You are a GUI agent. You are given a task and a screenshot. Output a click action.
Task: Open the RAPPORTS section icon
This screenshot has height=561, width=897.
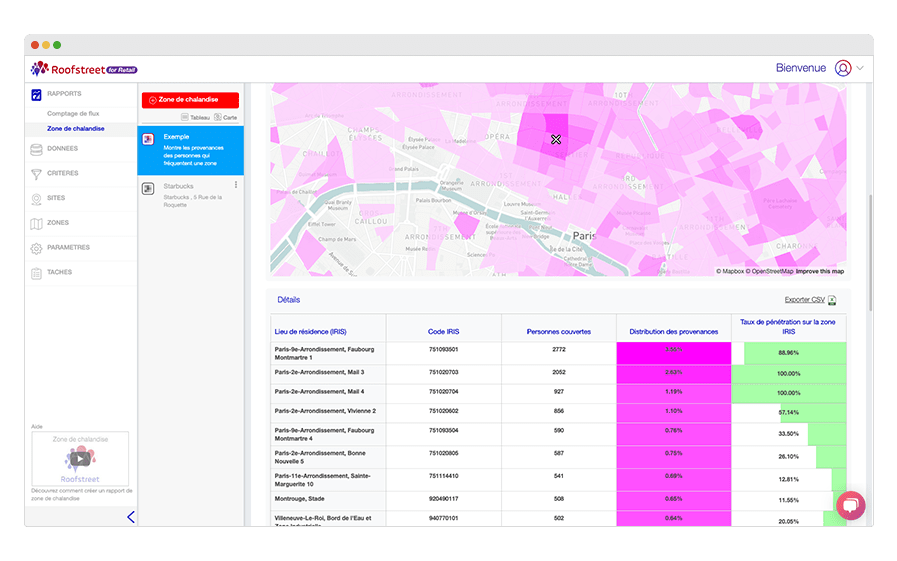point(36,94)
